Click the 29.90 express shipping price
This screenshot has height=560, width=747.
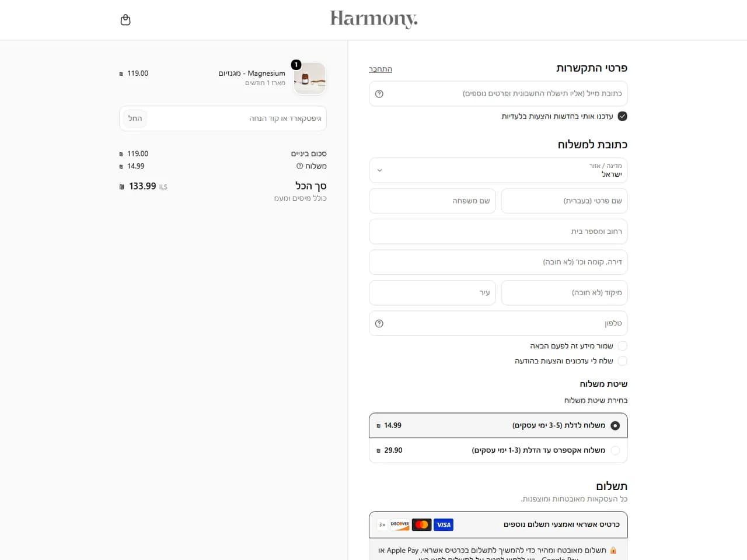click(389, 450)
